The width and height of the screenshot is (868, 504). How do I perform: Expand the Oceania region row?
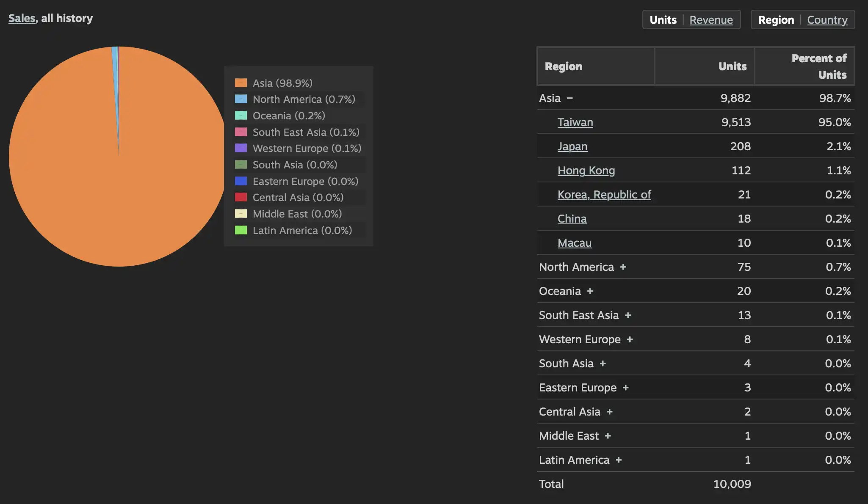pos(590,291)
